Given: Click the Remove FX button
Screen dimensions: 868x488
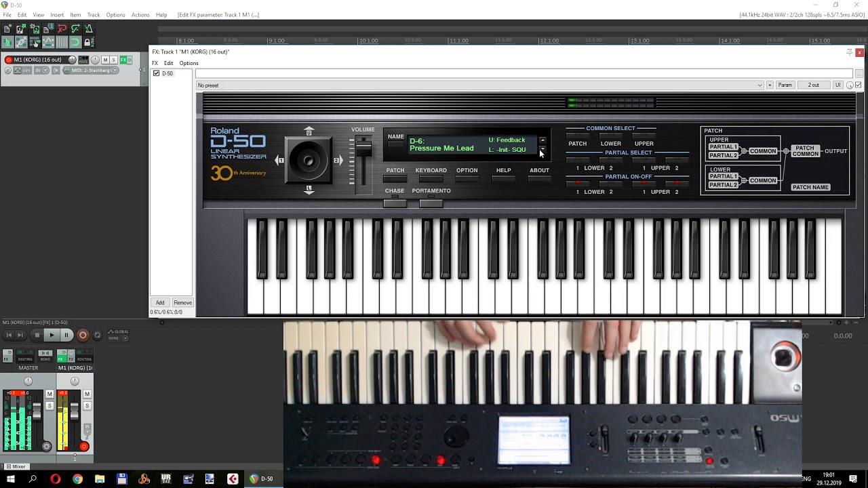Looking at the screenshot, I should 182,303.
